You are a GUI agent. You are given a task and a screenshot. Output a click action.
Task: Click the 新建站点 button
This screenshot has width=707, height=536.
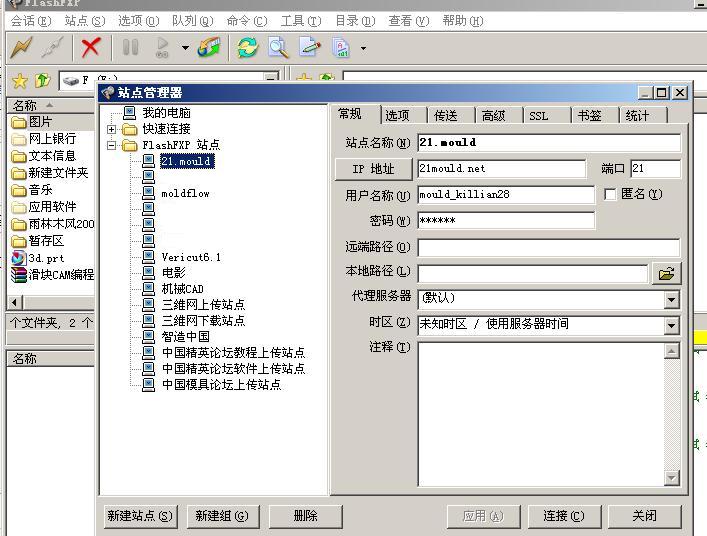(x=140, y=516)
